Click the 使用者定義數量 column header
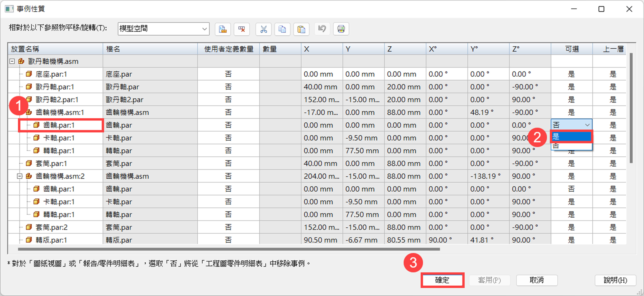The height and width of the screenshot is (296, 644). 228,49
